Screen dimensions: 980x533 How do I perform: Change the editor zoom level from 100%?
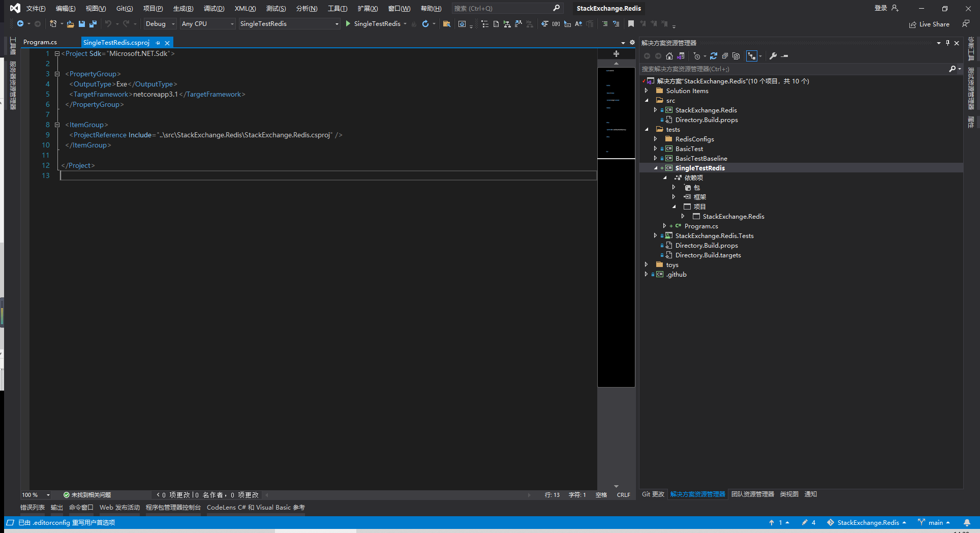(x=35, y=494)
